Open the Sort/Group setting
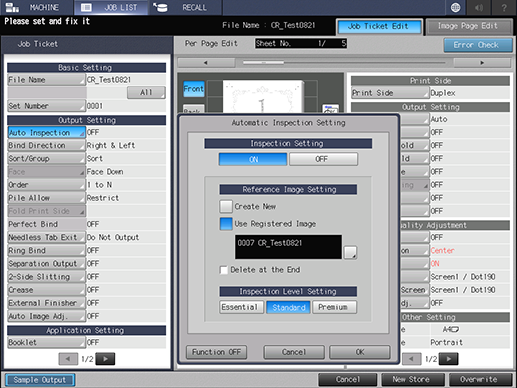Viewport: 517px width, 388px height. (46, 159)
